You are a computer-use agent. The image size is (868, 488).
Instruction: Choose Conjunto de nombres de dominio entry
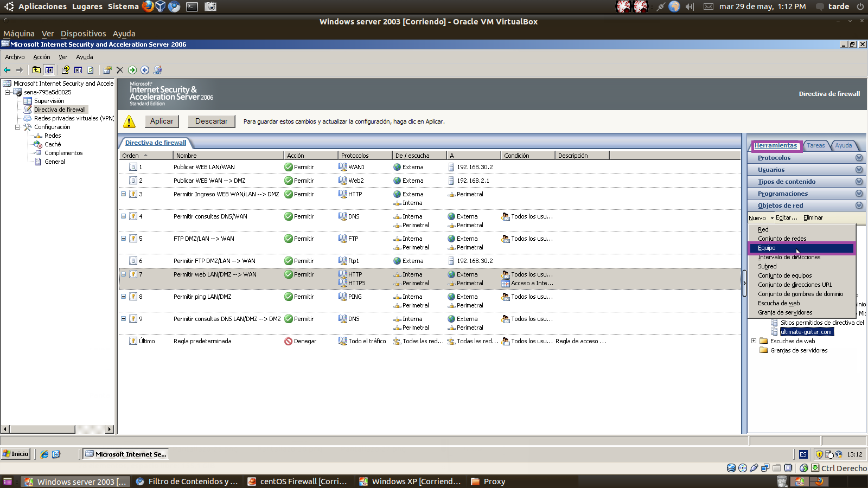pyautogui.click(x=802, y=294)
